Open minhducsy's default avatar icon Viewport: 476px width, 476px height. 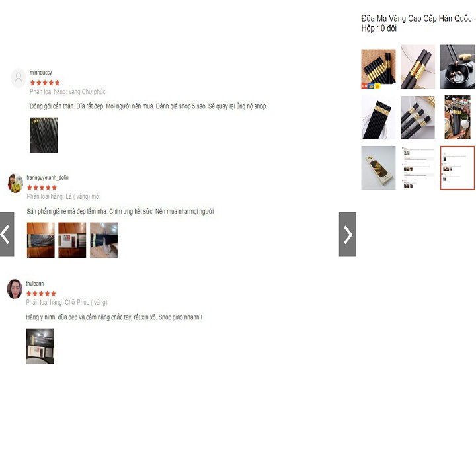pos(19,78)
